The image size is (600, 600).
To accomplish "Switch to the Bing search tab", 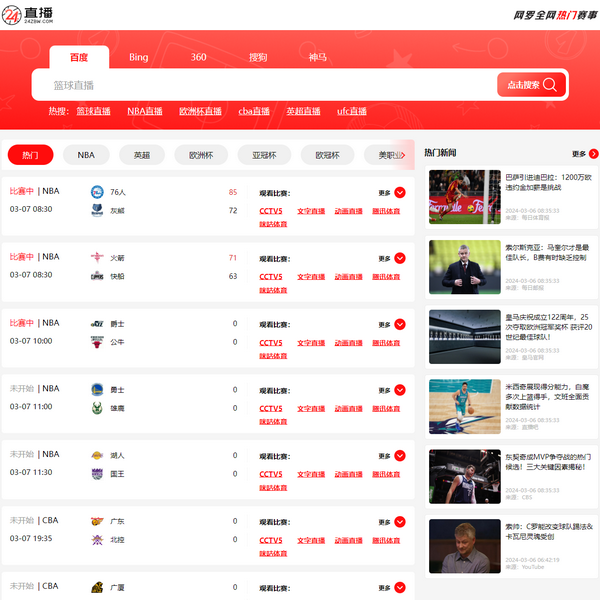I will pyautogui.click(x=138, y=57).
